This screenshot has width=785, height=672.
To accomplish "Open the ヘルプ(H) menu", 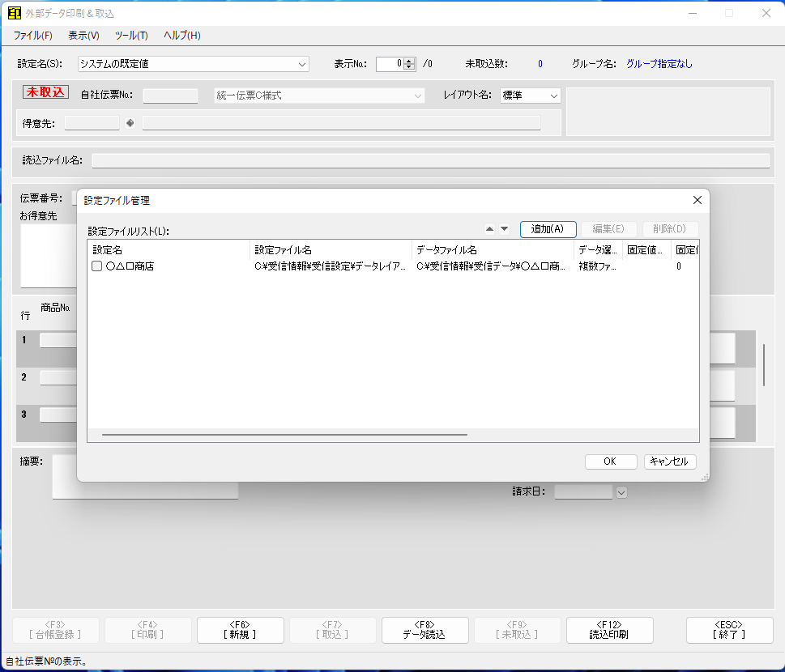I will tap(182, 36).
